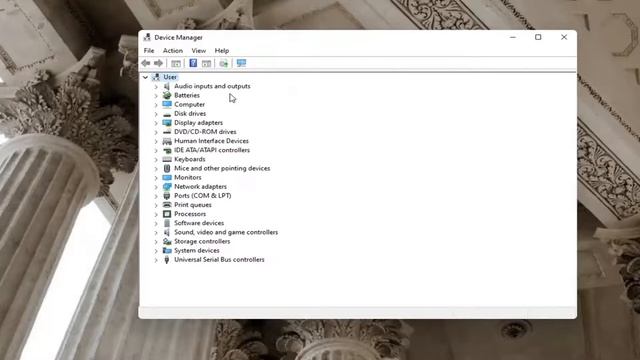Click the printer icon beside Print queues
Viewport: 640px width, 360px height.
pyautogui.click(x=167, y=205)
